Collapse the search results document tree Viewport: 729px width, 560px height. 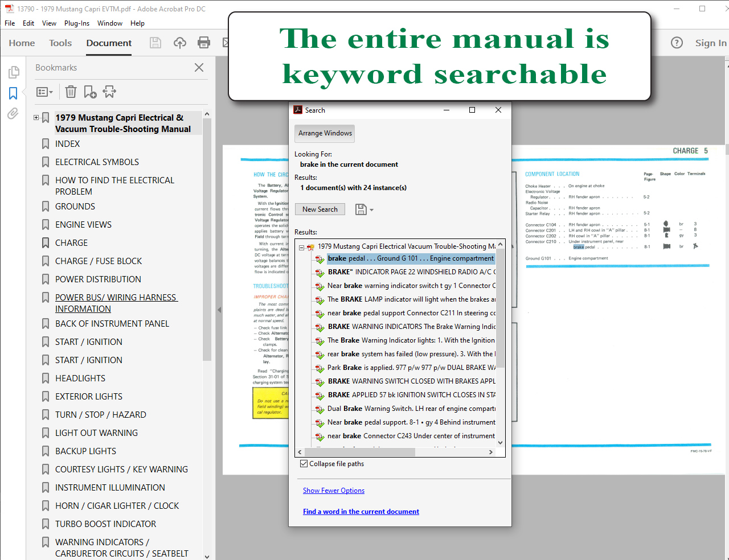(302, 247)
